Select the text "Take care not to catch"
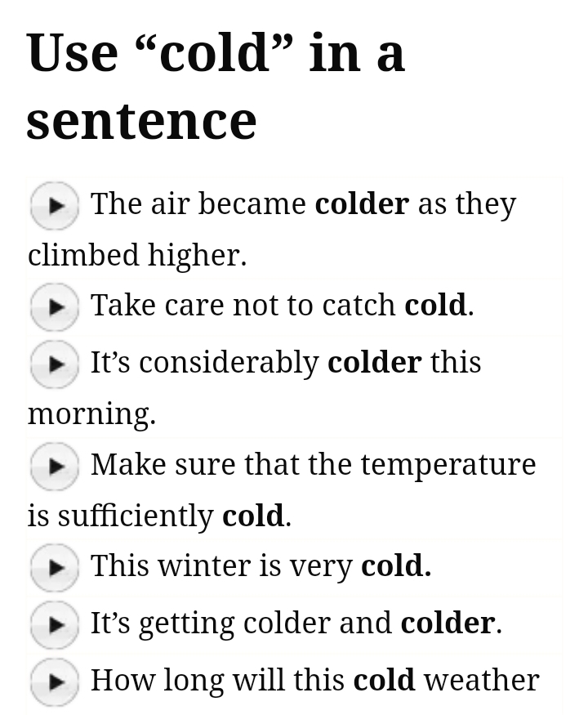 pos(243,305)
